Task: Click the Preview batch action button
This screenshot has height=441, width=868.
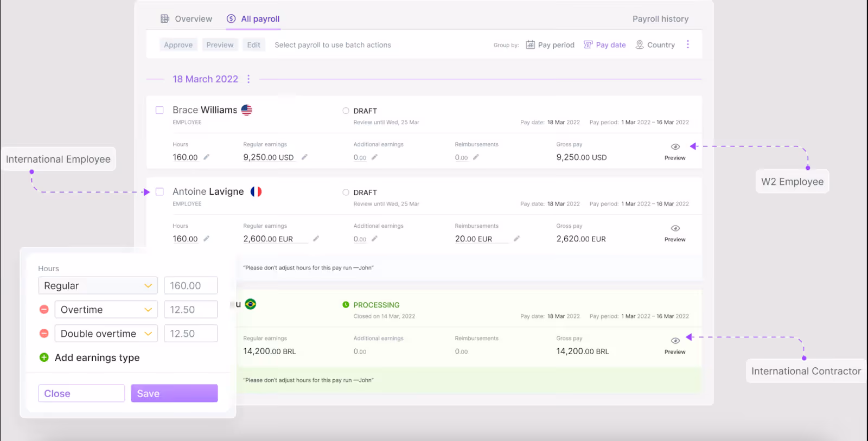Action: pos(220,45)
